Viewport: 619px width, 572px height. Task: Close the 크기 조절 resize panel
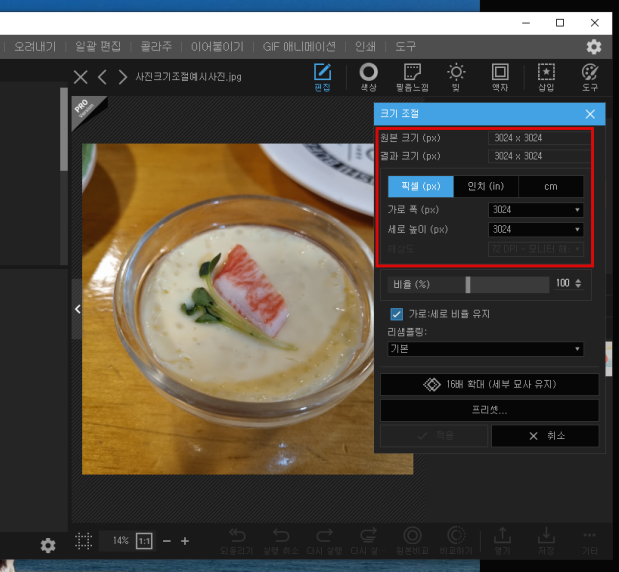590,114
